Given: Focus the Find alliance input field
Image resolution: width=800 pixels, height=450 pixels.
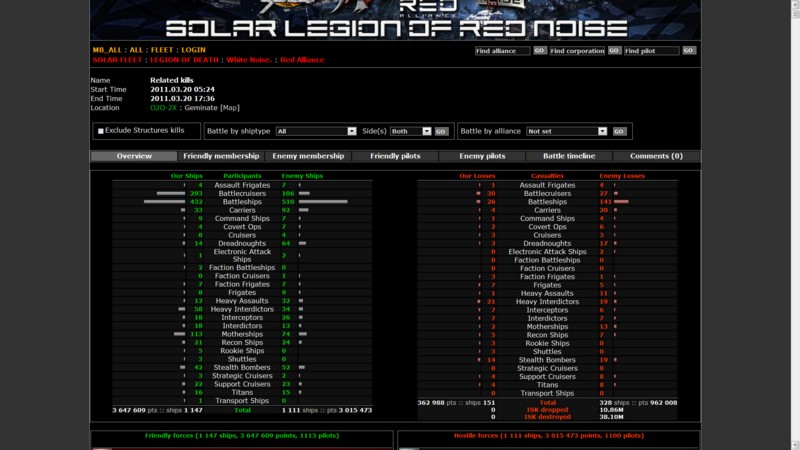Looking at the screenshot, I should point(503,51).
